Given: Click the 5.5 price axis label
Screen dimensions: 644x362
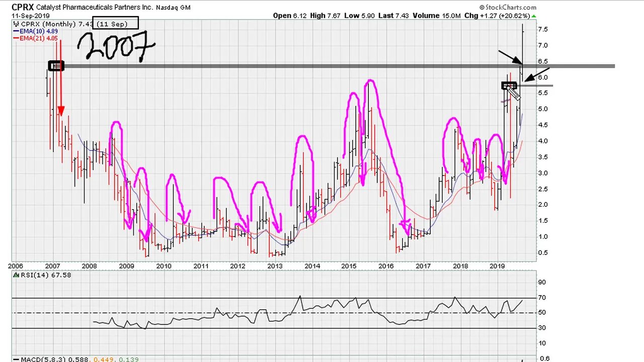Looking at the screenshot, I should 543,93.
